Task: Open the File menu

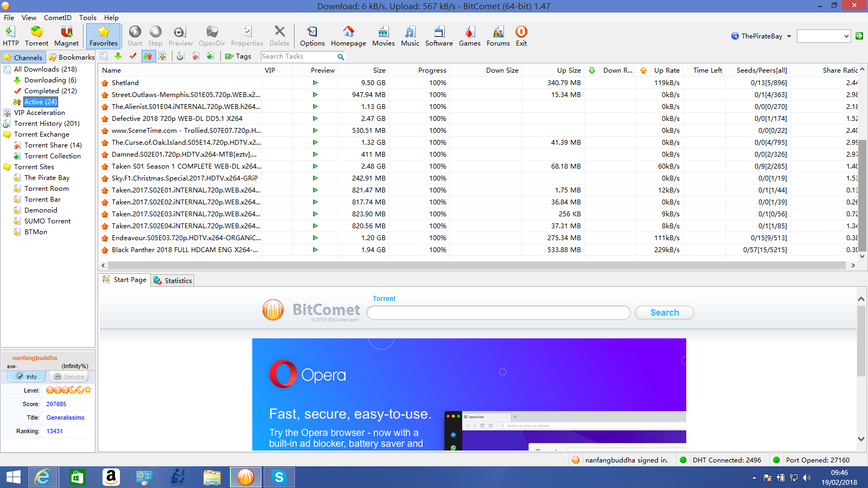Action: pos(9,17)
